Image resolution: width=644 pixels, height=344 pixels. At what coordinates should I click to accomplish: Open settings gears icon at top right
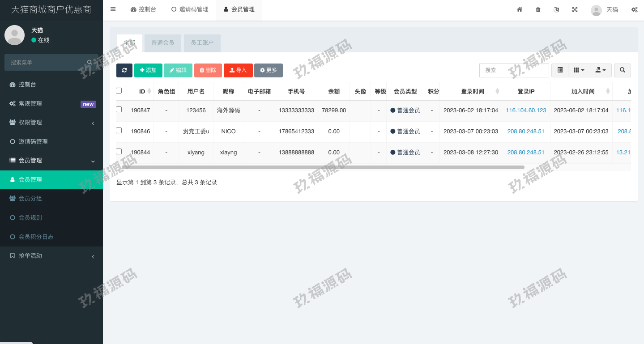(x=634, y=9)
